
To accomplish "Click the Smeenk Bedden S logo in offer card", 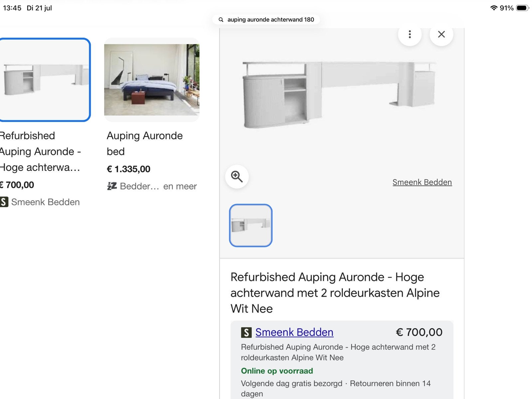I will (246, 332).
